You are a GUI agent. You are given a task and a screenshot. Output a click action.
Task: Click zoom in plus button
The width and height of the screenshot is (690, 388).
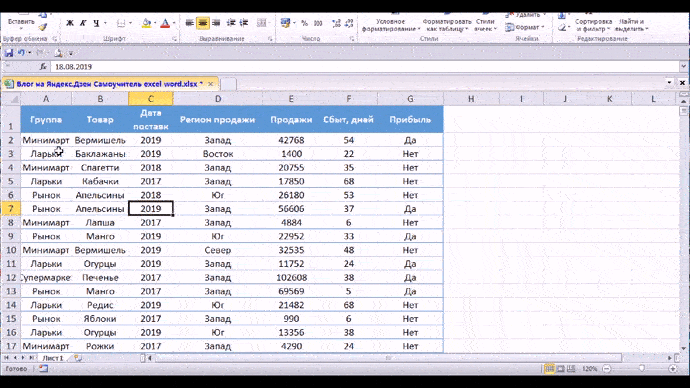(x=673, y=369)
